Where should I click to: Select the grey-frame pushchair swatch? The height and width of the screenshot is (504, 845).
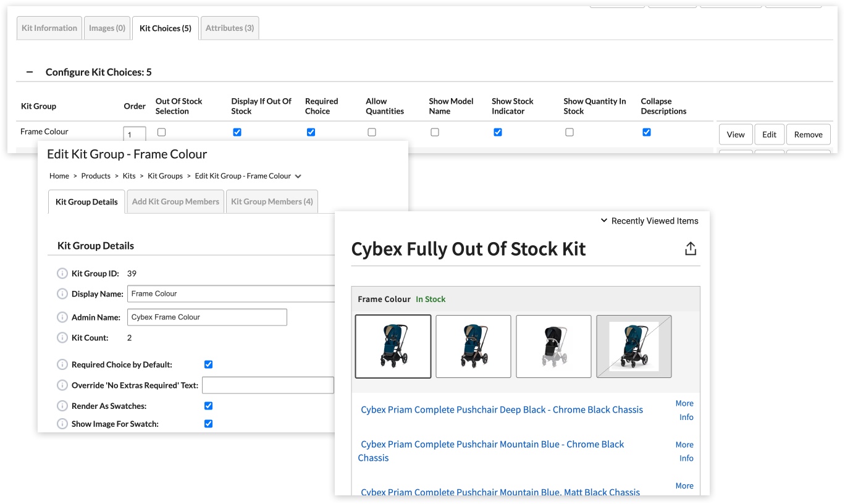click(553, 346)
